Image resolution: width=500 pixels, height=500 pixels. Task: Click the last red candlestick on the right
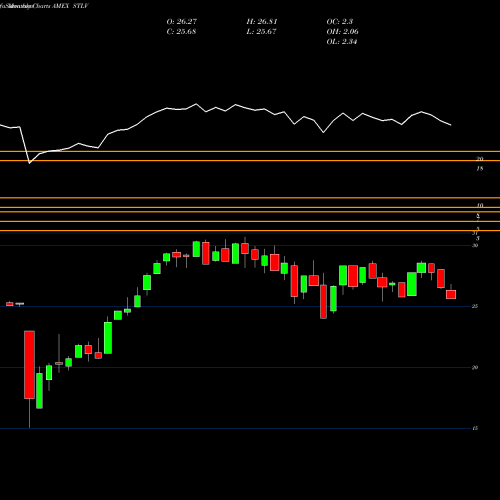[x=451, y=294]
